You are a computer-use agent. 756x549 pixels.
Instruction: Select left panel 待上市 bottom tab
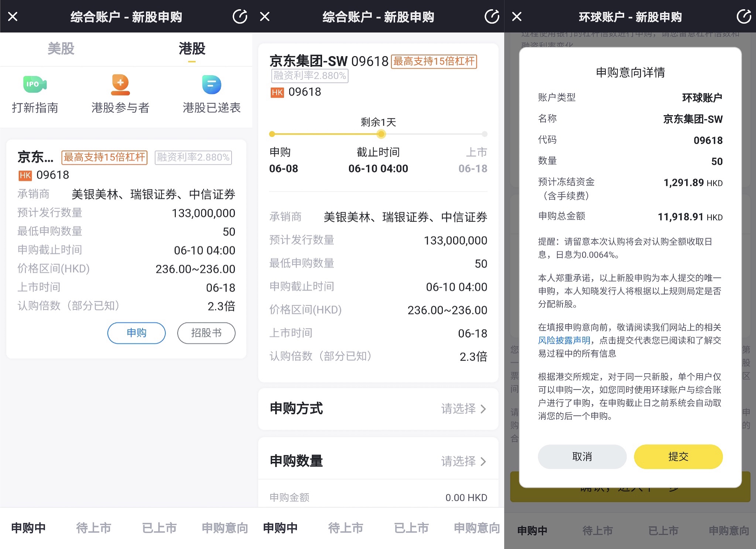click(x=94, y=528)
